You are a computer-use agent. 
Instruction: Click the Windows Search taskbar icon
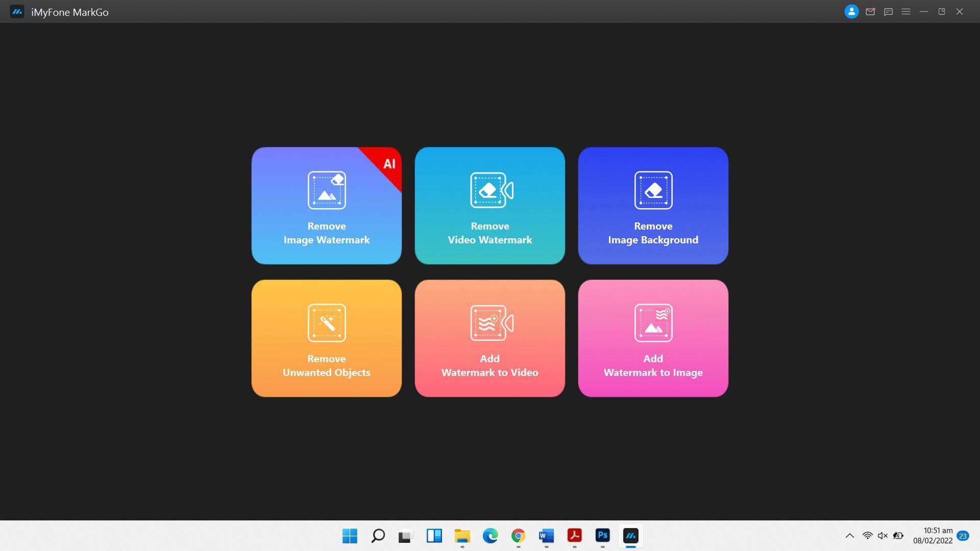(378, 536)
